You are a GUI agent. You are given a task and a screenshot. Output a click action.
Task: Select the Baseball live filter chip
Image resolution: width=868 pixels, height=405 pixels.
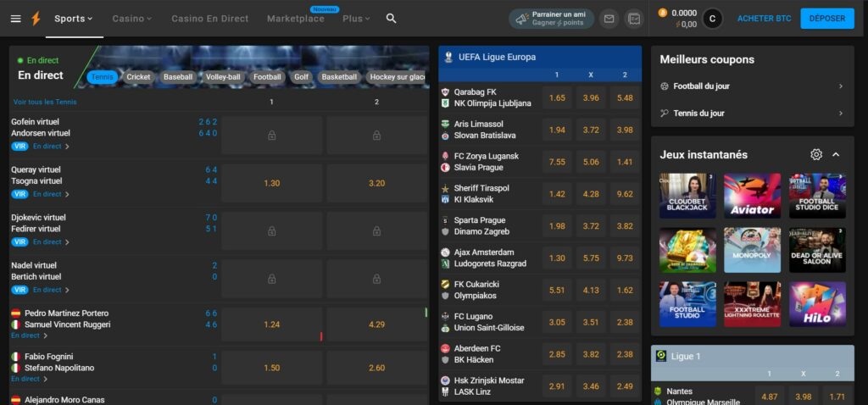click(178, 77)
